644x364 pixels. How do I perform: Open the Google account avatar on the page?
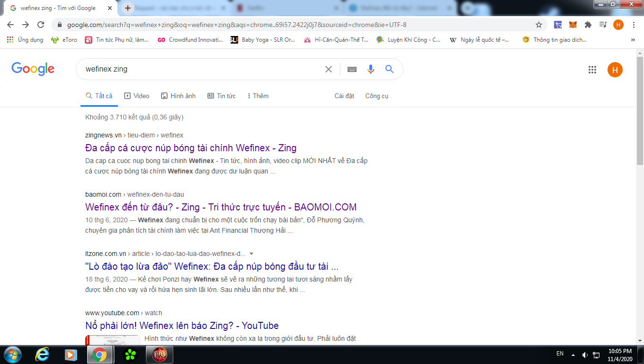(x=615, y=70)
